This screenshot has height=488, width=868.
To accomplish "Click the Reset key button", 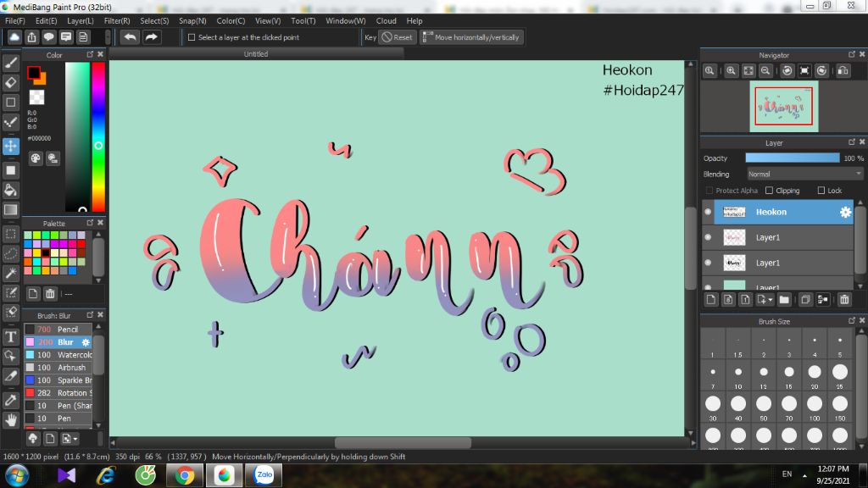I will click(x=398, y=37).
